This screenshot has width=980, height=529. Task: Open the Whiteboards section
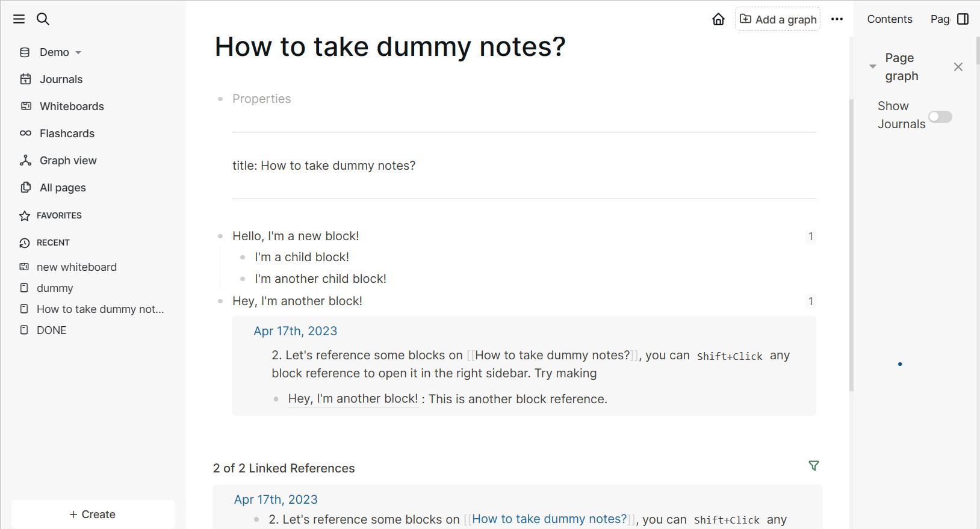pos(71,107)
